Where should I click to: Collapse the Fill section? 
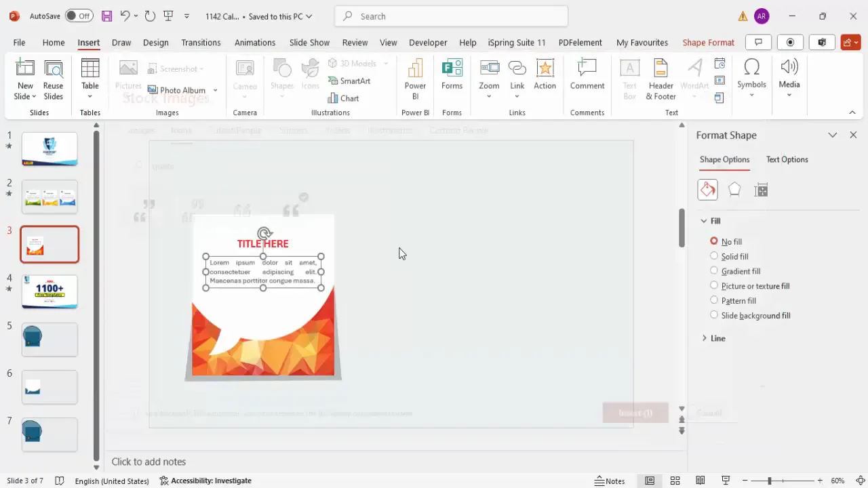(x=704, y=221)
